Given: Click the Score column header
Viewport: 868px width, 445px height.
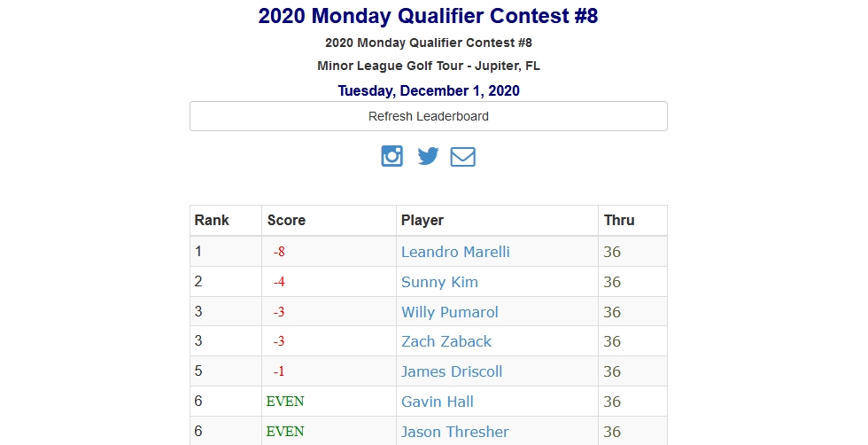Looking at the screenshot, I should [x=286, y=220].
